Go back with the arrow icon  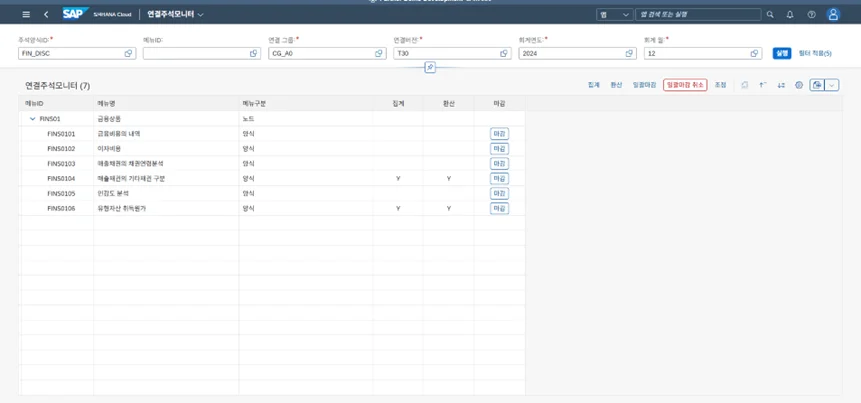pyautogui.click(x=46, y=15)
